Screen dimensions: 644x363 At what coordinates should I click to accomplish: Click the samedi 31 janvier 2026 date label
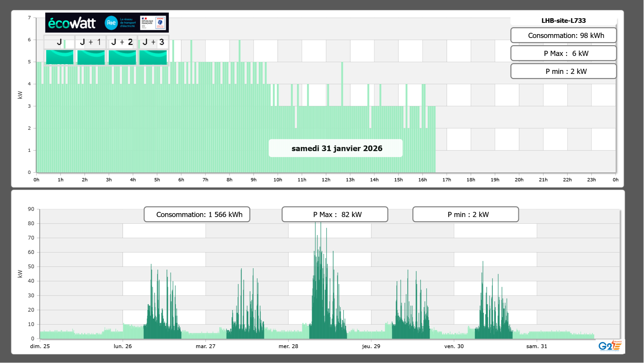tap(335, 148)
